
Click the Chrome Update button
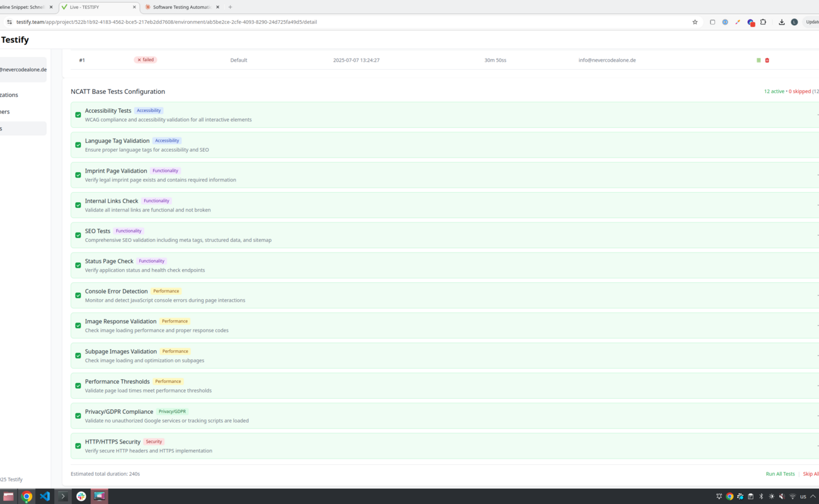(x=811, y=22)
